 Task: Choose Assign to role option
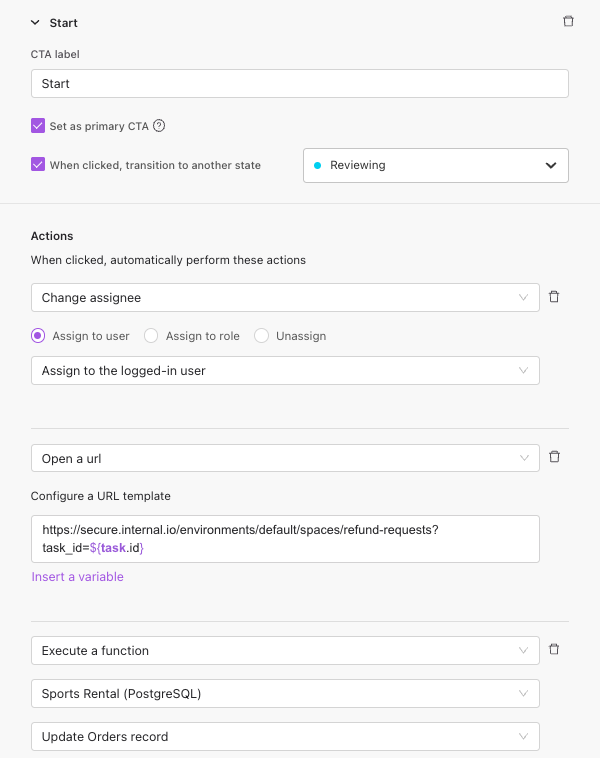click(x=151, y=336)
